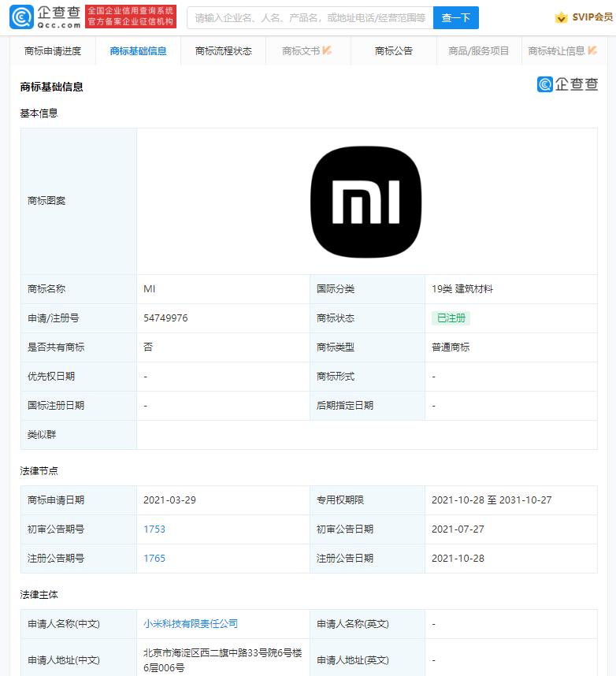This screenshot has height=676, width=616.
Task: Switch to the 商标转让信息 tab
Action: [562, 51]
